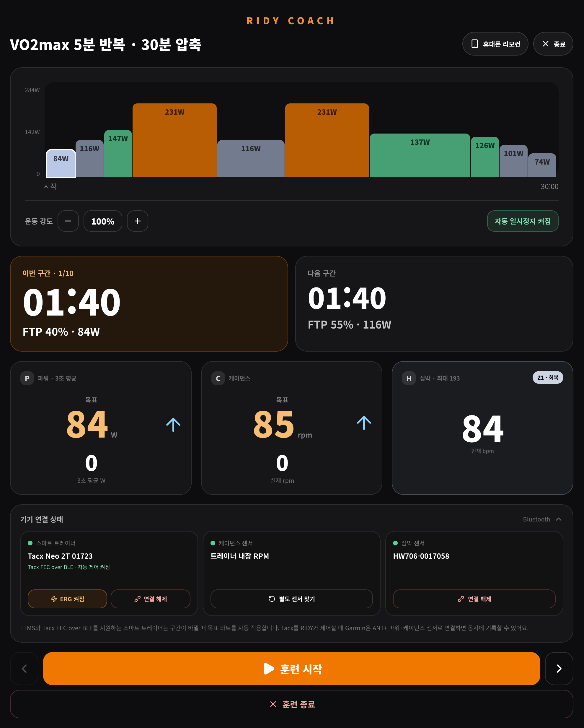Click 훈련 종료 to end workout
This screenshot has width=584, height=728.
291,704
